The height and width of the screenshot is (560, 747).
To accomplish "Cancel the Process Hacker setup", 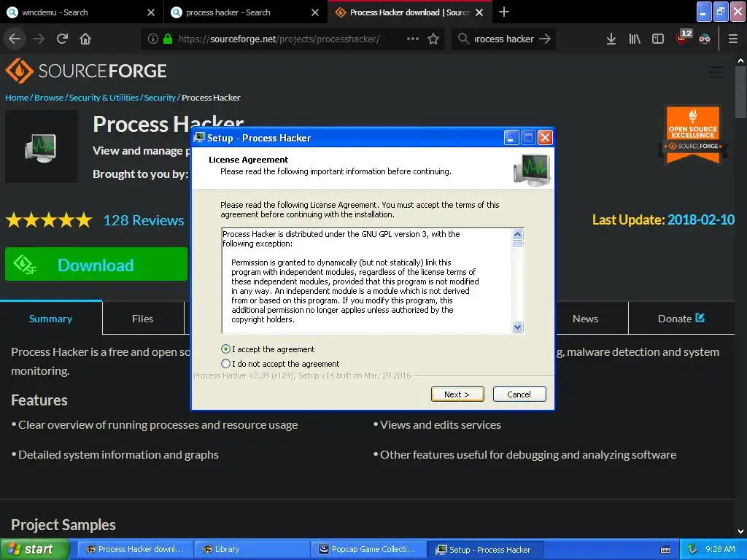I will (x=519, y=394).
